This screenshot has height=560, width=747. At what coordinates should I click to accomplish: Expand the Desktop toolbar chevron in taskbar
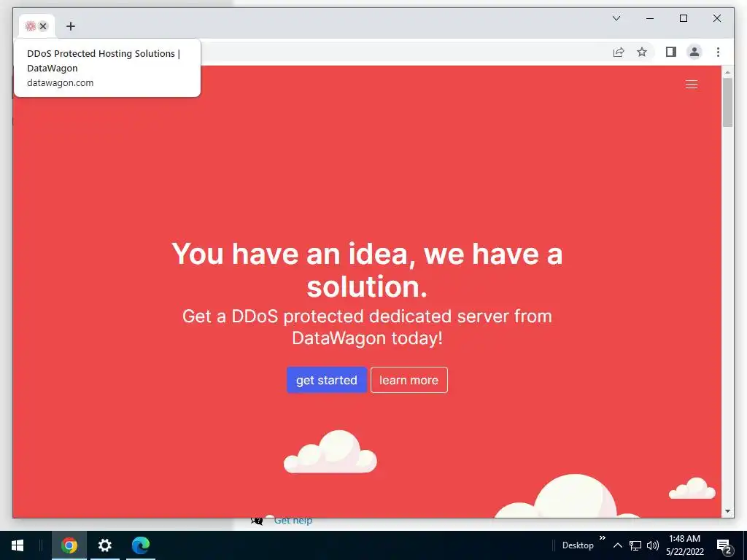pos(602,537)
